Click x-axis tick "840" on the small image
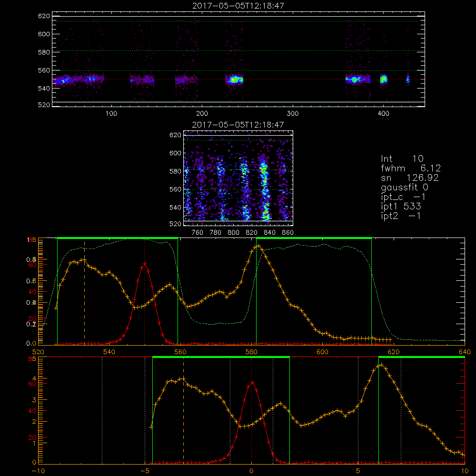476x476 pixels. pos(269,233)
